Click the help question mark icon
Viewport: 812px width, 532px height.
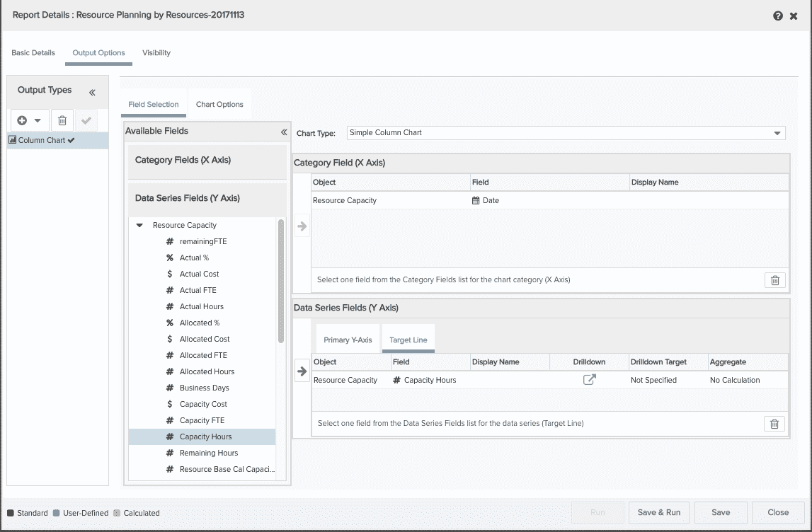pyautogui.click(x=778, y=16)
